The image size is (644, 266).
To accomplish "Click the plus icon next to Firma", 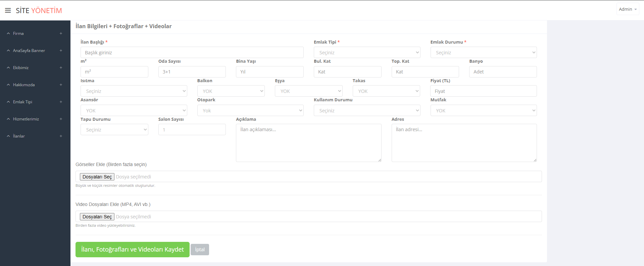I will pos(61,34).
